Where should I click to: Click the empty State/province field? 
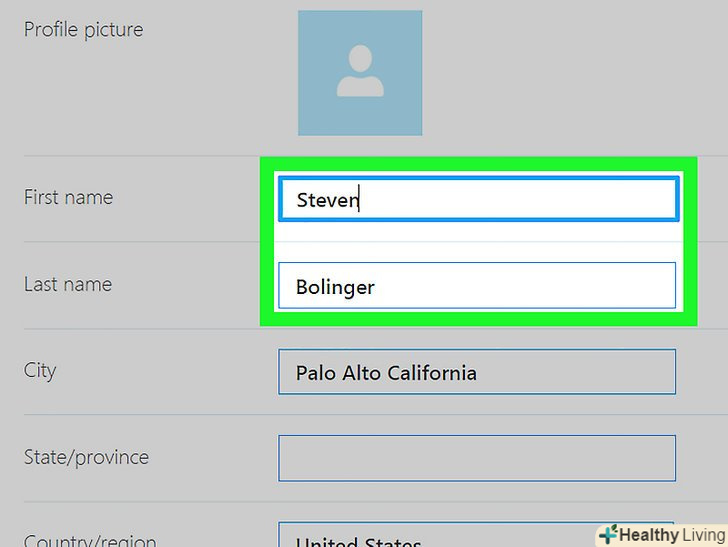(x=477, y=458)
